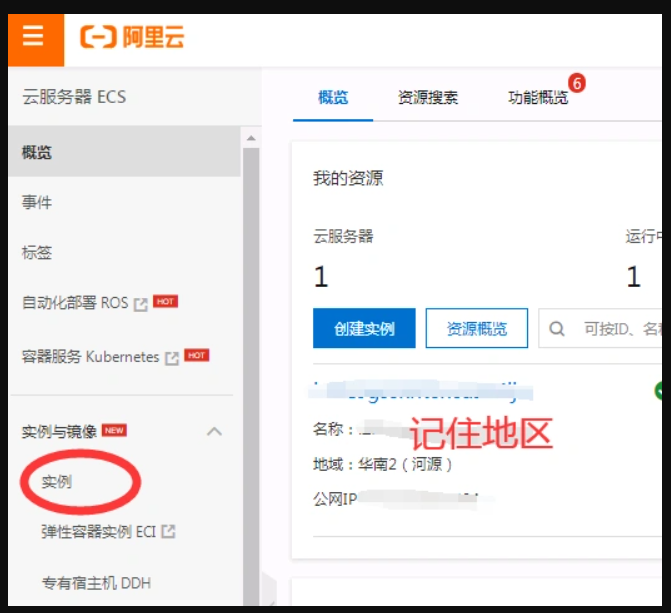The width and height of the screenshot is (671, 613).
Task: Open 容器服务 Kubernetes sidebar item
Action: pos(90,357)
